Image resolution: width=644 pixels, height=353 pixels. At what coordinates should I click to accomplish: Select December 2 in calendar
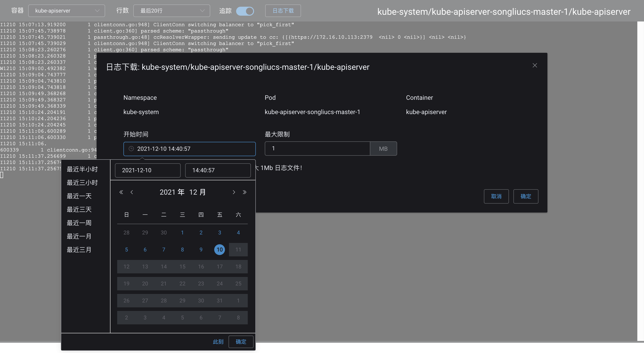click(201, 233)
